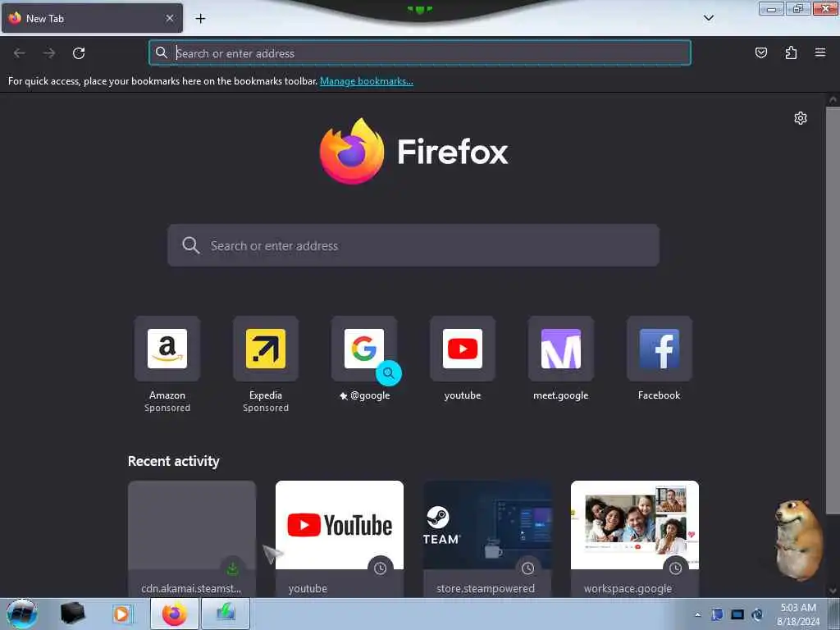
Task: Open the black box taskbar app
Action: [x=72, y=614]
